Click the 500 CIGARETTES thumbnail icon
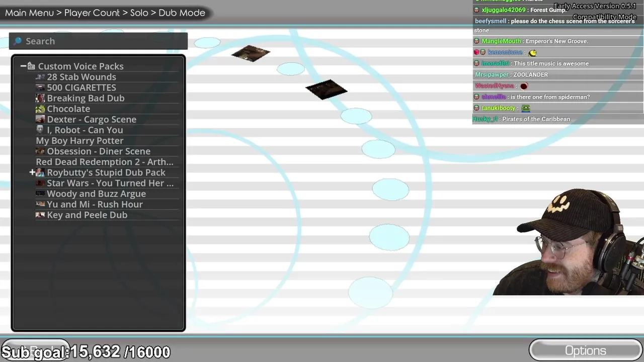Viewport: 644px width, 362px height. click(x=40, y=87)
